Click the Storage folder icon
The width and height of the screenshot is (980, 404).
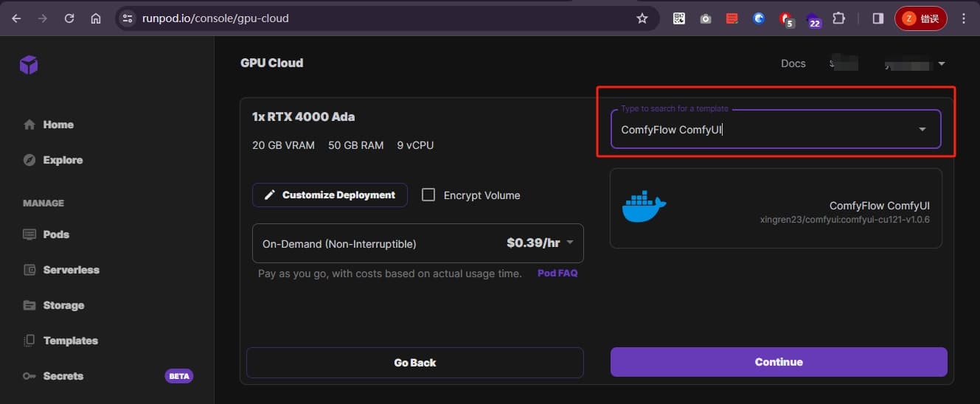point(29,305)
